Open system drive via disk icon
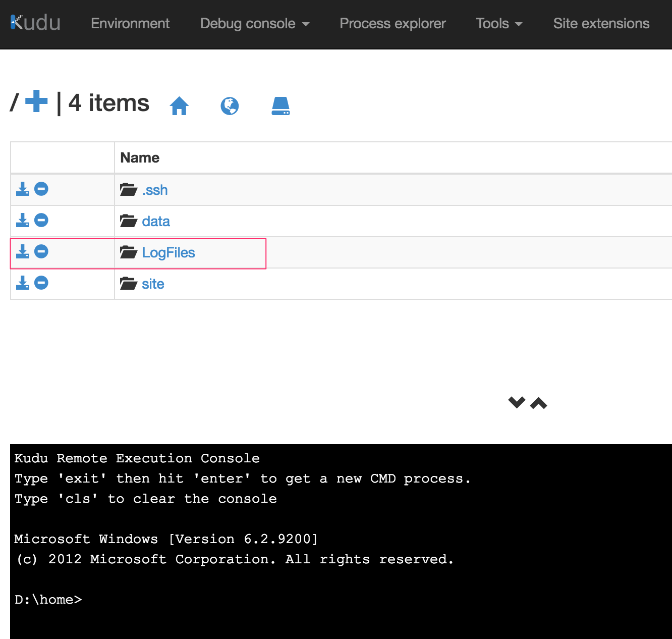The width and height of the screenshot is (672, 639). tap(281, 106)
